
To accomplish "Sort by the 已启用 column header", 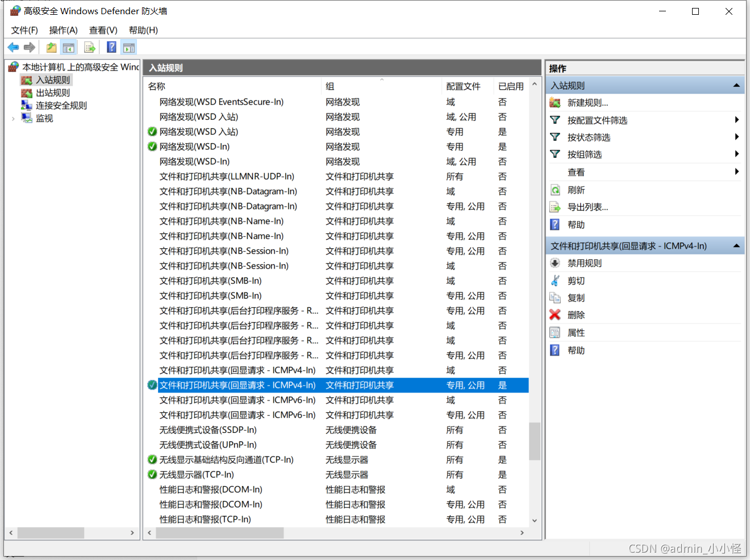I will point(511,86).
